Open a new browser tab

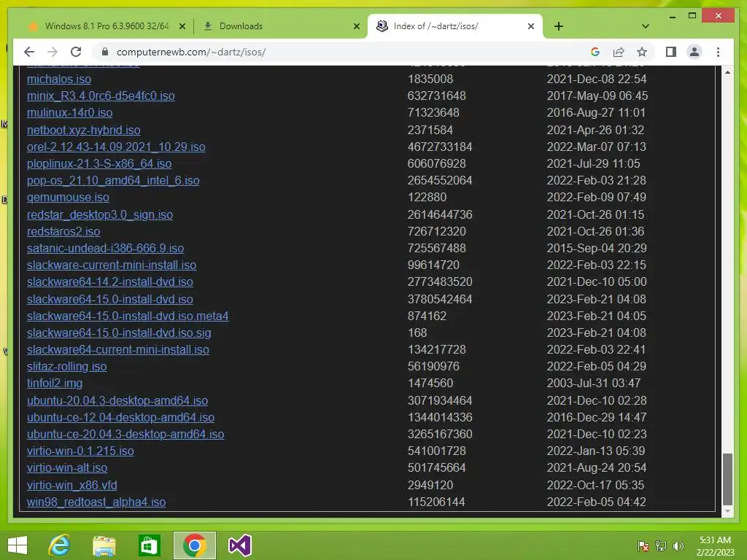coord(559,26)
